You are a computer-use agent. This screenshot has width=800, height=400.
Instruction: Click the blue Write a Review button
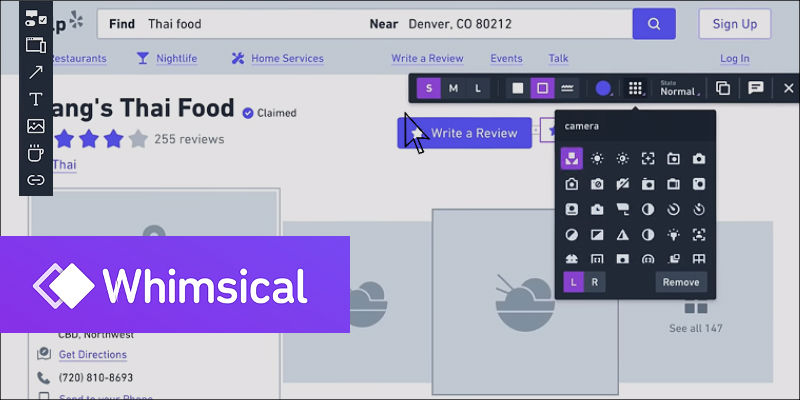click(464, 133)
